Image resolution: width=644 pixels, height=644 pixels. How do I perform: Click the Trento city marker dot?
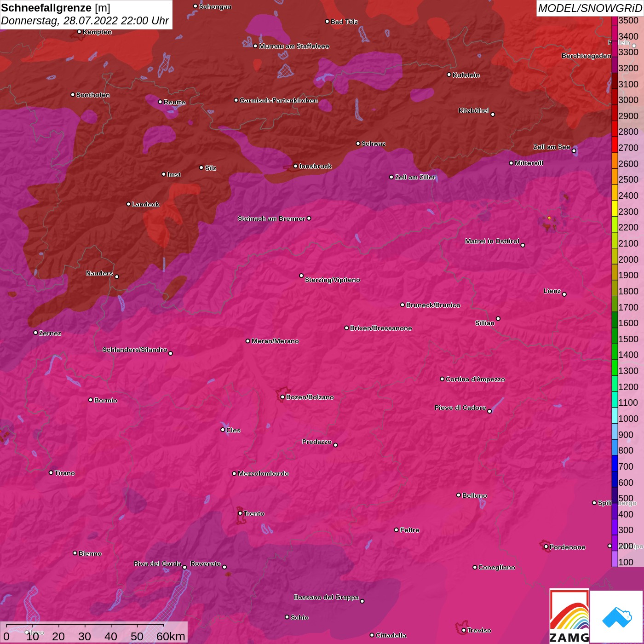coord(240,513)
